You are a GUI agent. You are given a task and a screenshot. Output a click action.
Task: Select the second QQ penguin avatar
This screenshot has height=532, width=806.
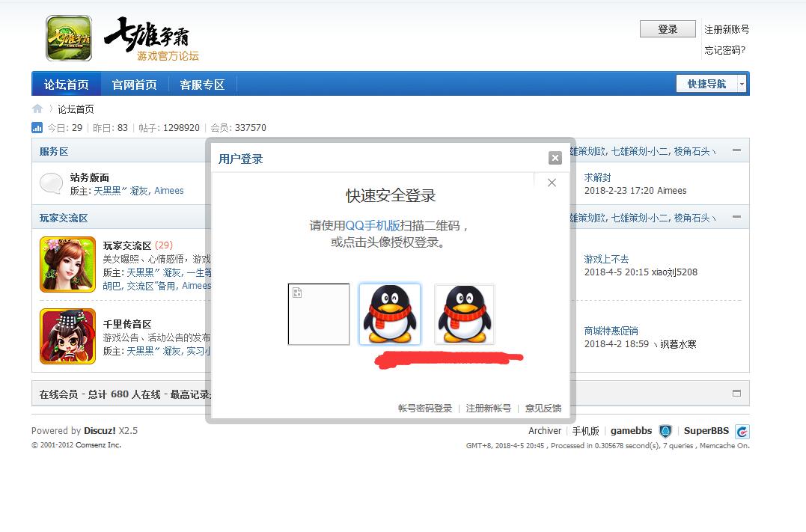click(x=464, y=314)
